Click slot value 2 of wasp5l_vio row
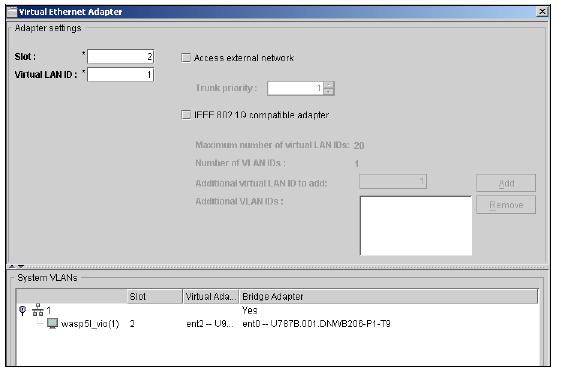Image resolution: width=563 pixels, height=370 pixels. 132,324
